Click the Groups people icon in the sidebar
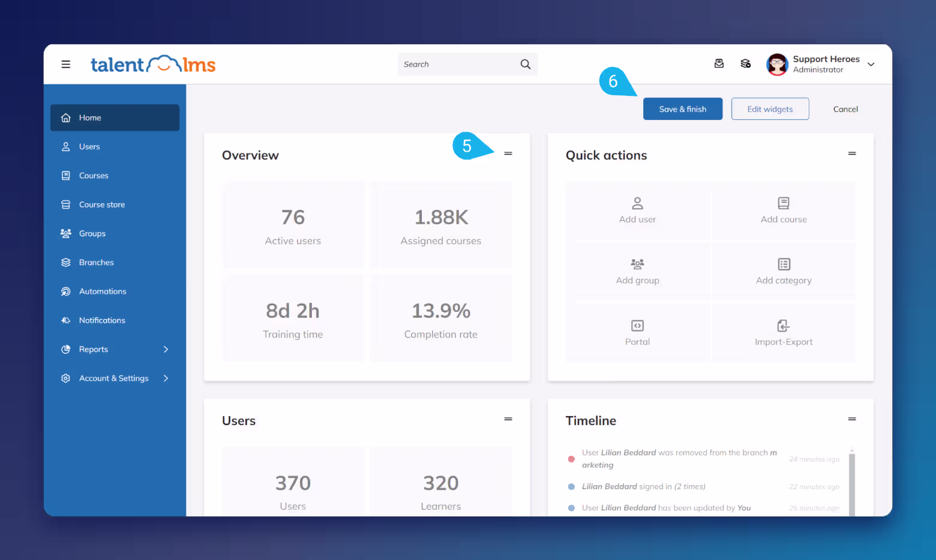Screen dimensions: 936x560 (x=66, y=233)
